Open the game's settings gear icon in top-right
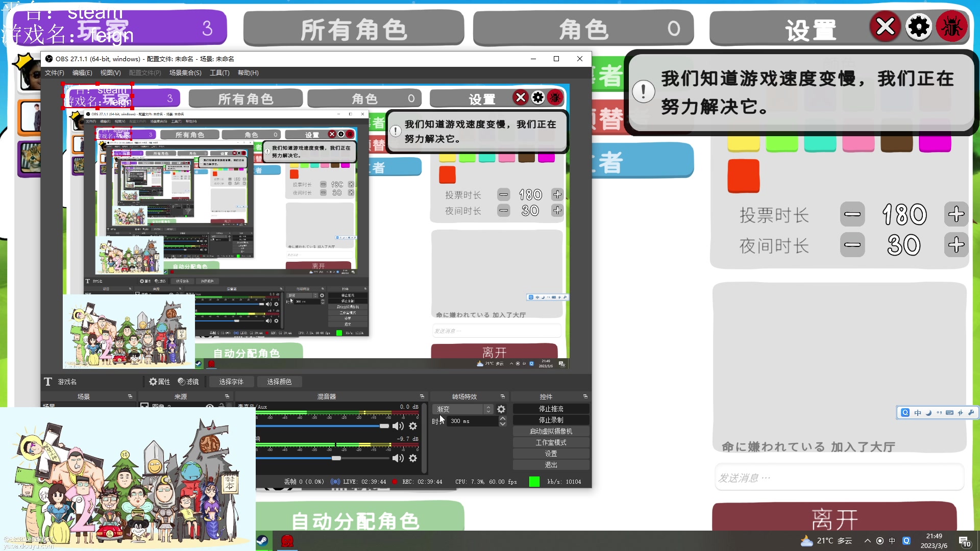This screenshot has width=980, height=551. pyautogui.click(x=918, y=27)
